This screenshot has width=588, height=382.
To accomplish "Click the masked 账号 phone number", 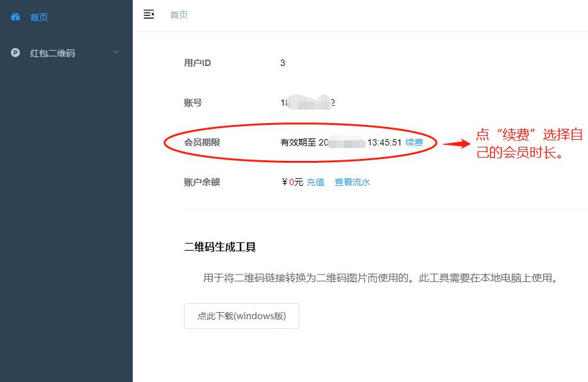I will click(307, 102).
